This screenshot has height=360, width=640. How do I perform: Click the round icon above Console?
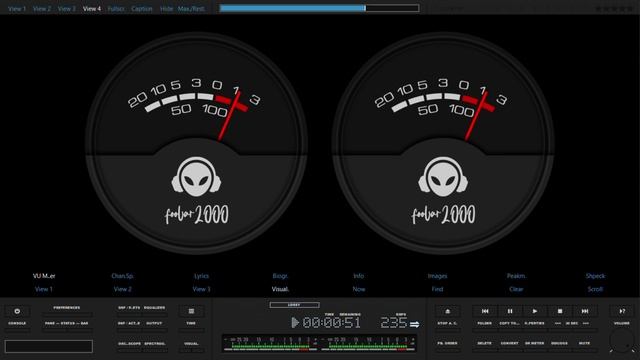[17, 311]
